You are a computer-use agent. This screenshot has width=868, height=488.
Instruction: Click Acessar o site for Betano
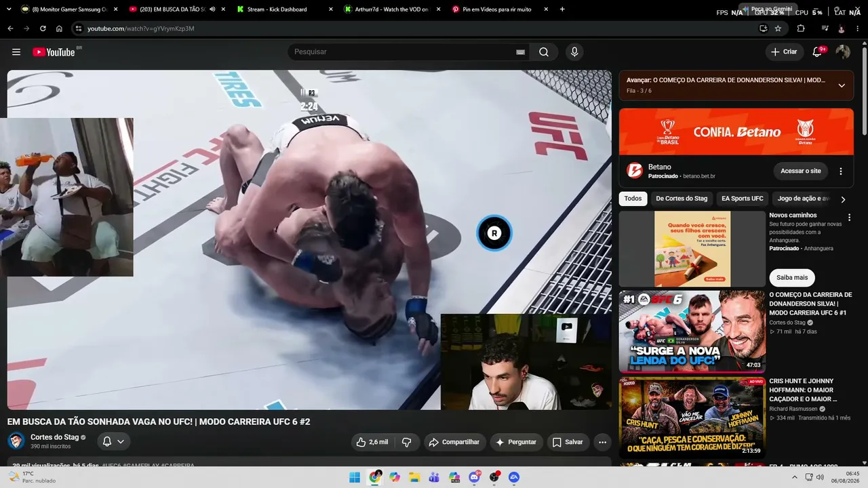801,171
